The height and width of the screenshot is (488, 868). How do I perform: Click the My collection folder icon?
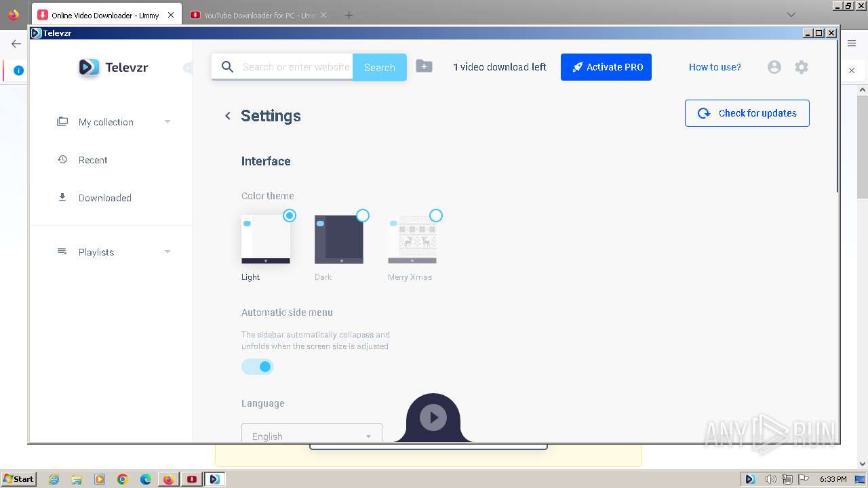[62, 121]
